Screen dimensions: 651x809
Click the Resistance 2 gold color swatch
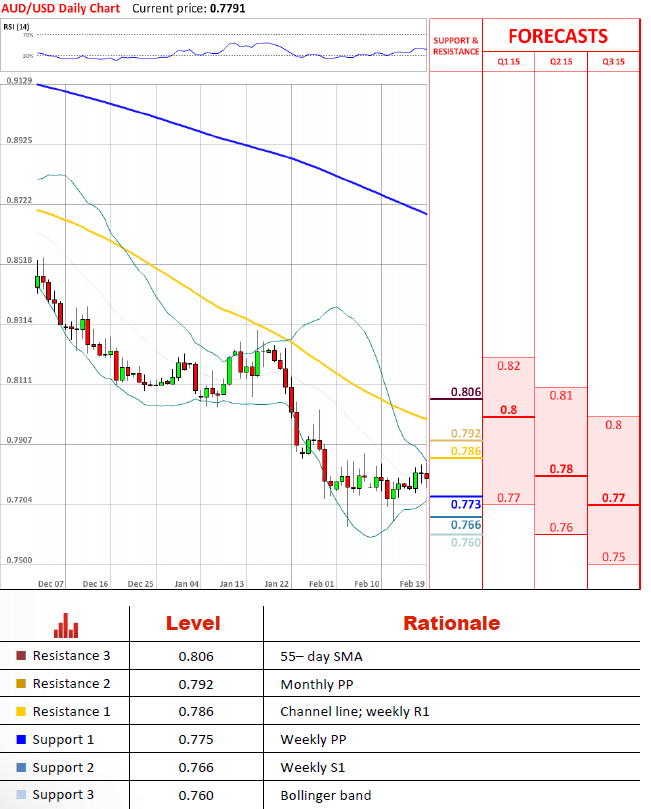coord(21,684)
